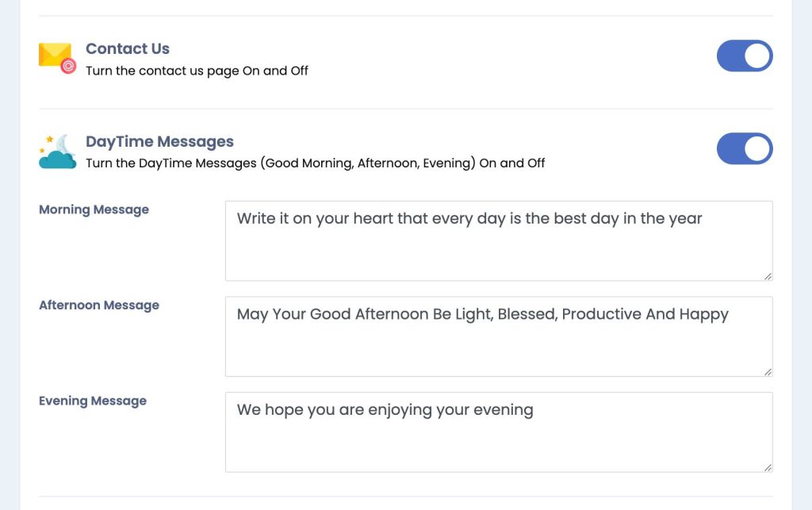Screen dimensions: 812x510
Task: Toggle the Contact Us switch off
Action: coord(745,56)
